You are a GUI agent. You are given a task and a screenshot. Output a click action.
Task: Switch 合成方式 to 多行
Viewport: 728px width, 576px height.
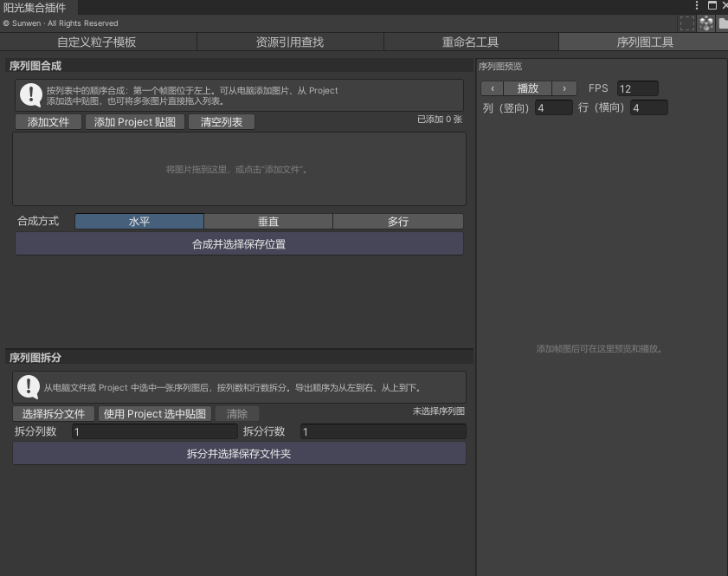click(398, 222)
